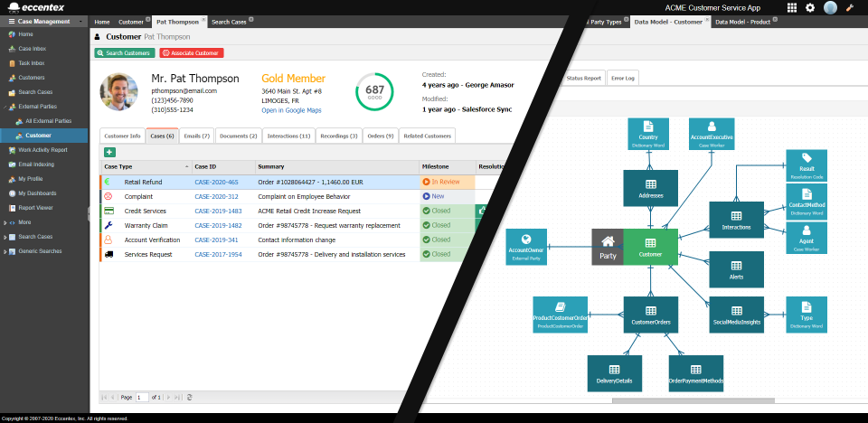Click the Search Customers button
The image size is (868, 423).
pyautogui.click(x=125, y=53)
